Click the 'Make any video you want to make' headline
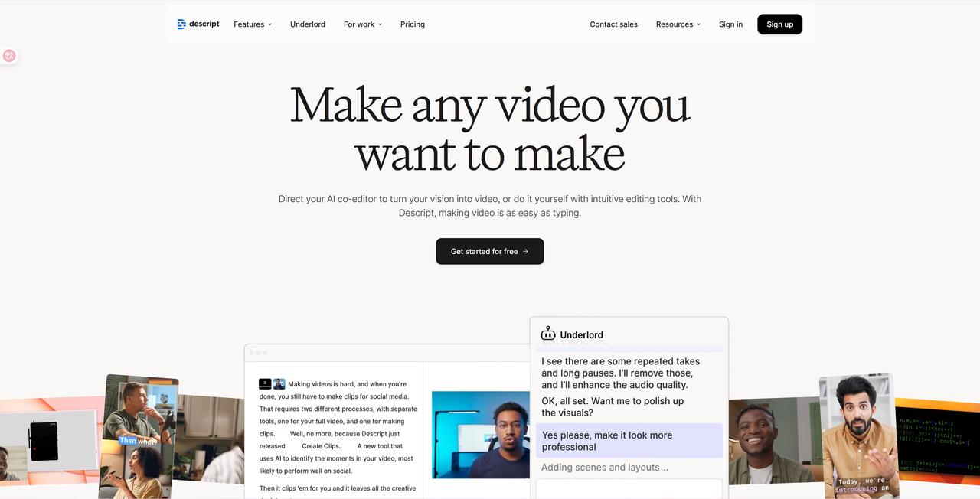The height and width of the screenshot is (499, 980). click(490, 129)
